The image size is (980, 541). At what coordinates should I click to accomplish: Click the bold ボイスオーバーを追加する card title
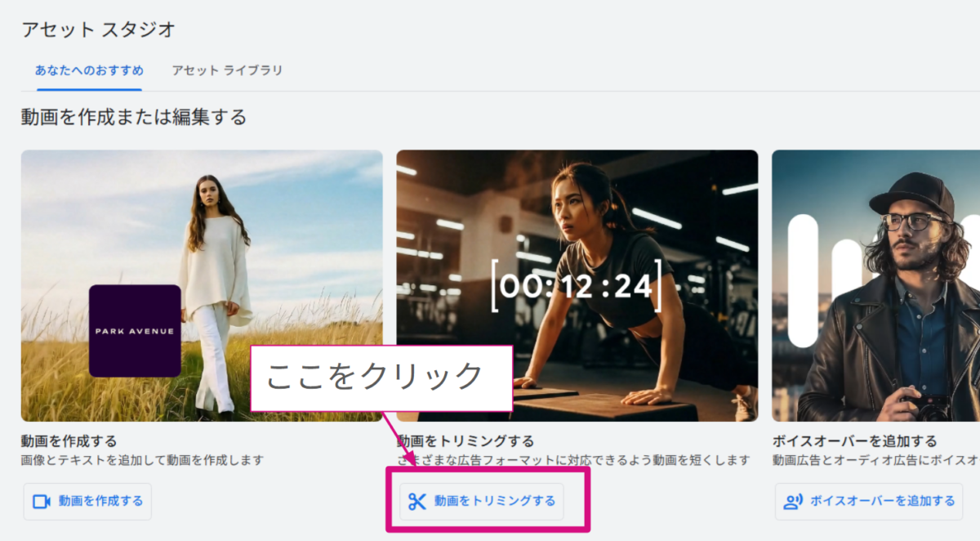pyautogui.click(x=854, y=442)
